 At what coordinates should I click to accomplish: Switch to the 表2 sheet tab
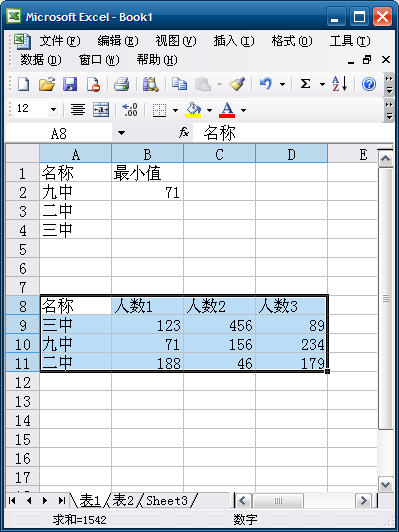(x=123, y=500)
